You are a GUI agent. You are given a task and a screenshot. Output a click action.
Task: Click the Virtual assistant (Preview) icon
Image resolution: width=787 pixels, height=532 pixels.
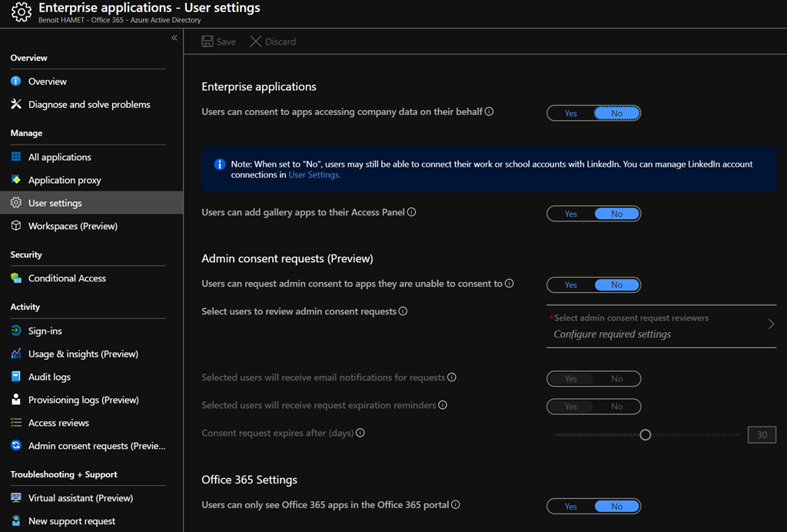(x=16, y=497)
